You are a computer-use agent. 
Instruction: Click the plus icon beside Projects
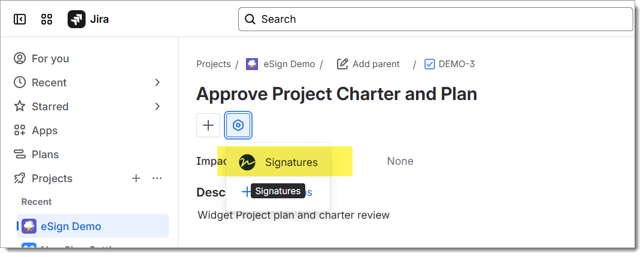136,178
